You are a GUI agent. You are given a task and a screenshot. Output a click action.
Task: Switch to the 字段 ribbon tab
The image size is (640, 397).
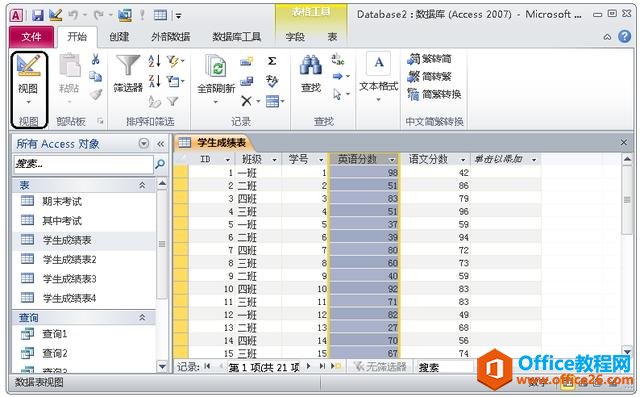(x=295, y=37)
